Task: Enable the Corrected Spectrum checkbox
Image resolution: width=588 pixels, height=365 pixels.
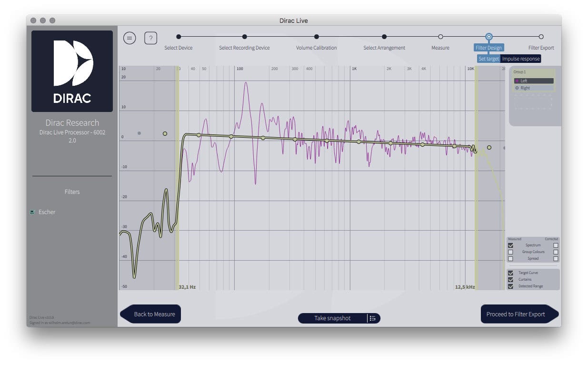Action: click(556, 245)
